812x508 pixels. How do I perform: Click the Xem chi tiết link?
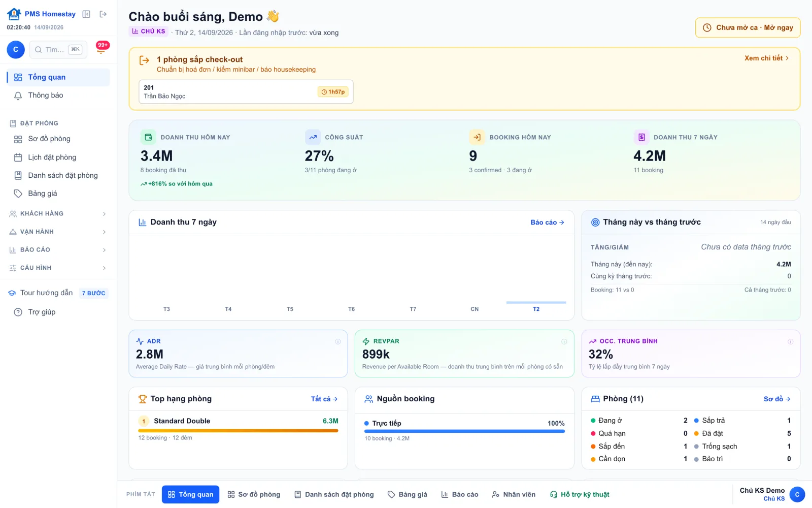[766, 58]
